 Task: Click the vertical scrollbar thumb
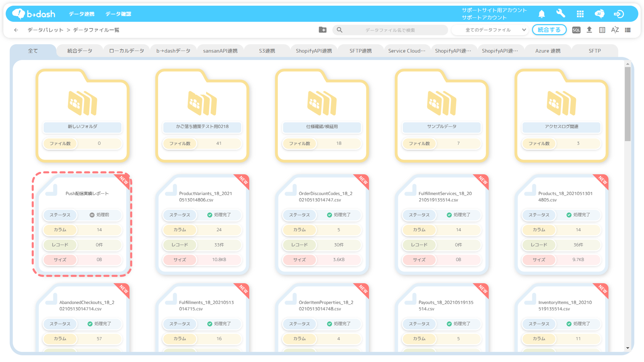coord(628,104)
